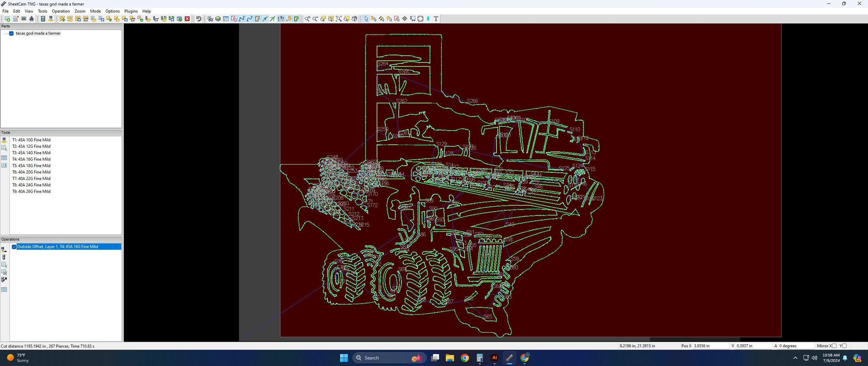Screen dimensions: 868x366
Task: Open the layers stack icon
Action: point(218,19)
